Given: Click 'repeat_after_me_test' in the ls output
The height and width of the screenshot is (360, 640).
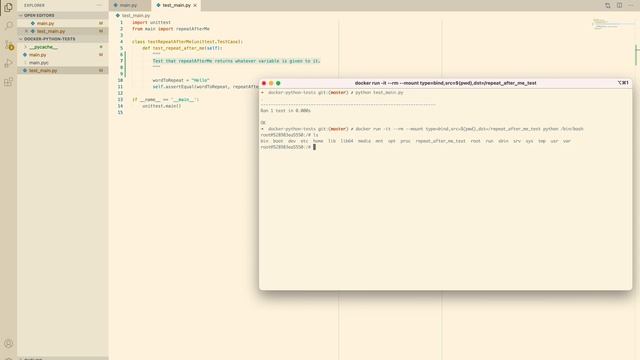Looking at the screenshot, I should (x=440, y=141).
